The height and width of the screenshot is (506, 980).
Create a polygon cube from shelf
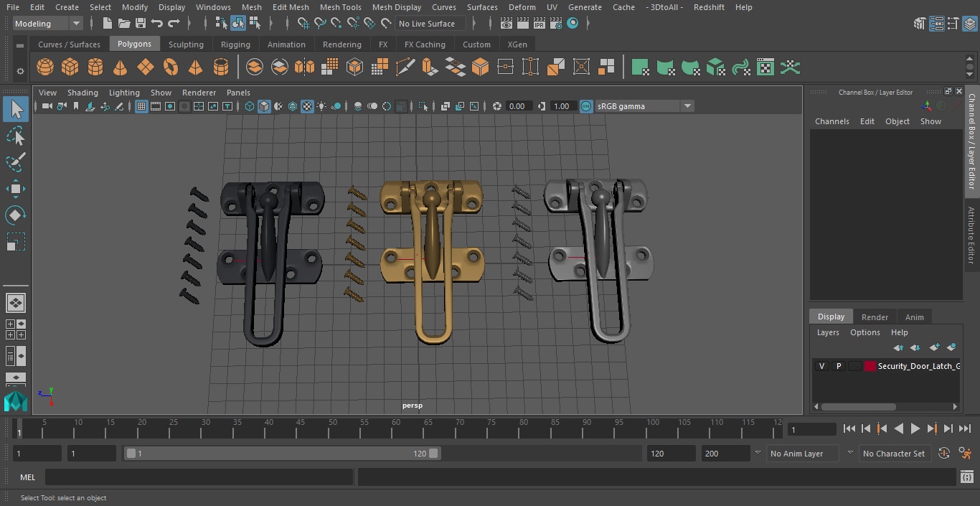tap(70, 67)
